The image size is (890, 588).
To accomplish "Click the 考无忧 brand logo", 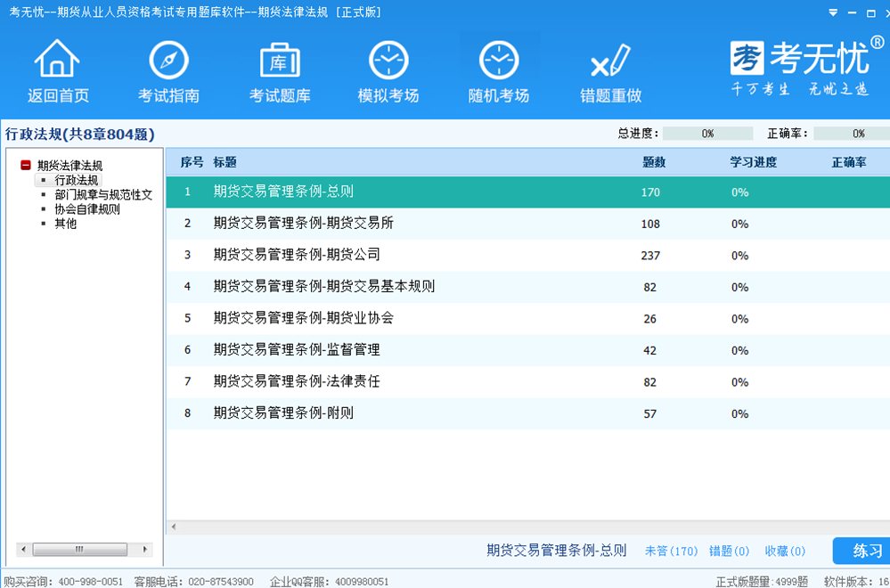I will coord(806,66).
